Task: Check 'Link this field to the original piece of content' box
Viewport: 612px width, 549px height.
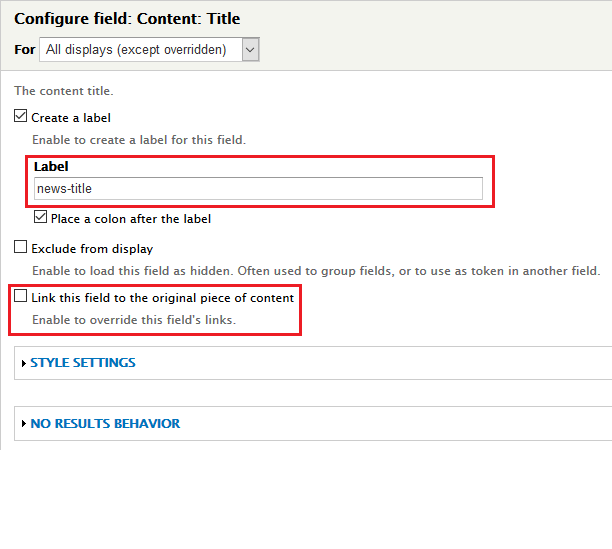Action: 21,298
